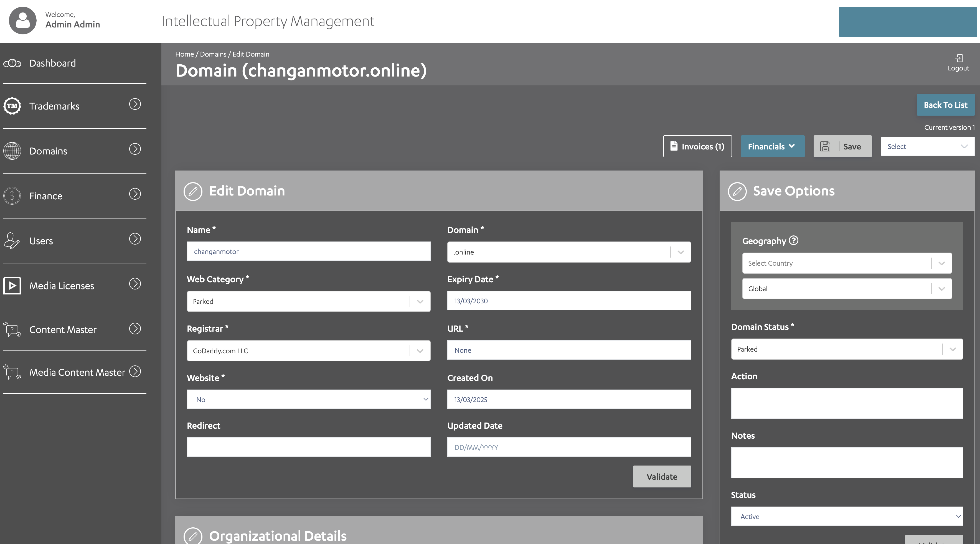The height and width of the screenshot is (544, 980).
Task: Click the admin user avatar icon
Action: 22,21
